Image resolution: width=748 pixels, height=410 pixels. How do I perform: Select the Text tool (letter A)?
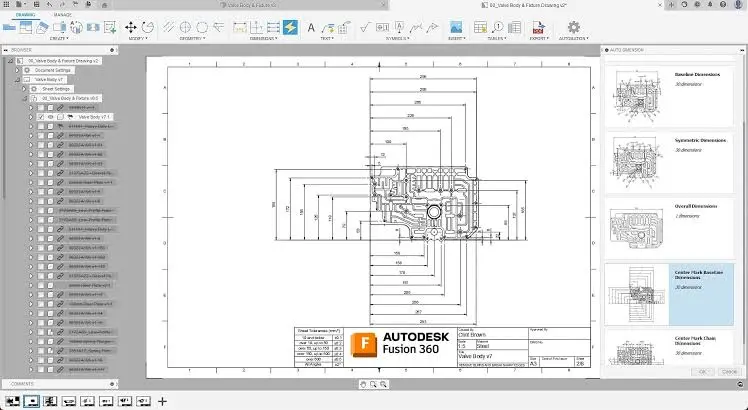pyautogui.click(x=311, y=27)
